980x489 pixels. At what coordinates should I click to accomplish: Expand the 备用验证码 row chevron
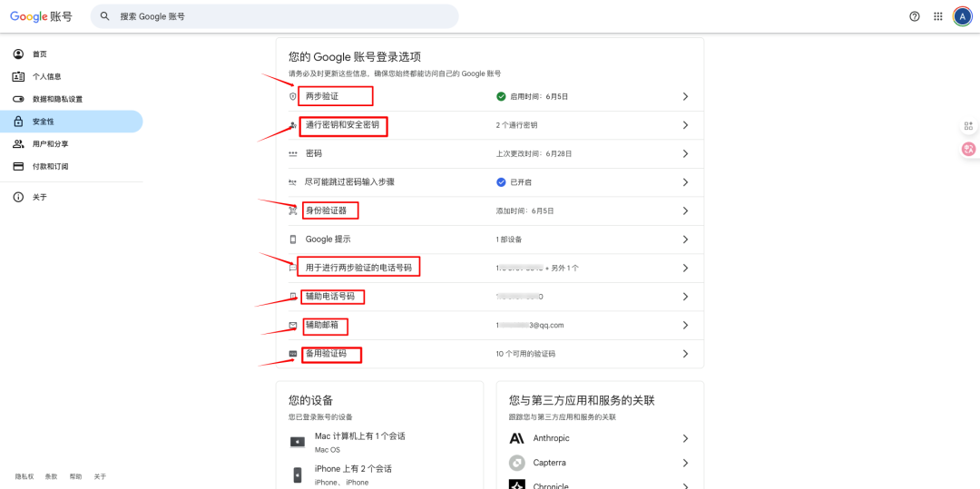tap(686, 354)
